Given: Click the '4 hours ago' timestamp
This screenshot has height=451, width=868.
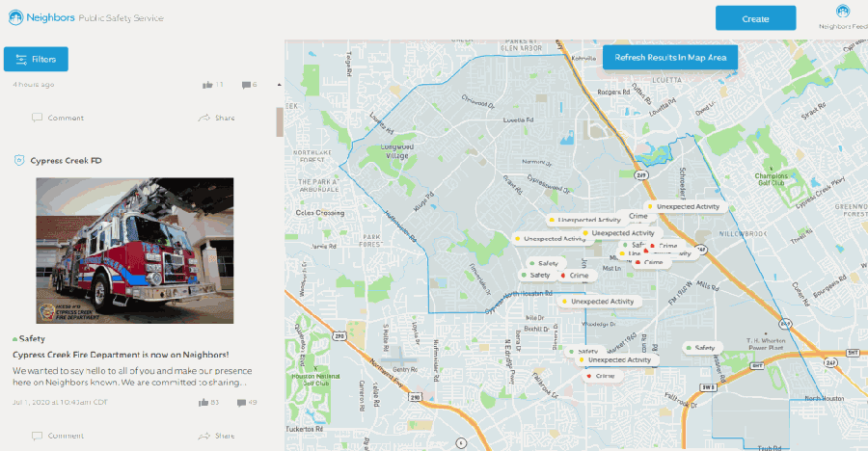Looking at the screenshot, I should point(33,85).
